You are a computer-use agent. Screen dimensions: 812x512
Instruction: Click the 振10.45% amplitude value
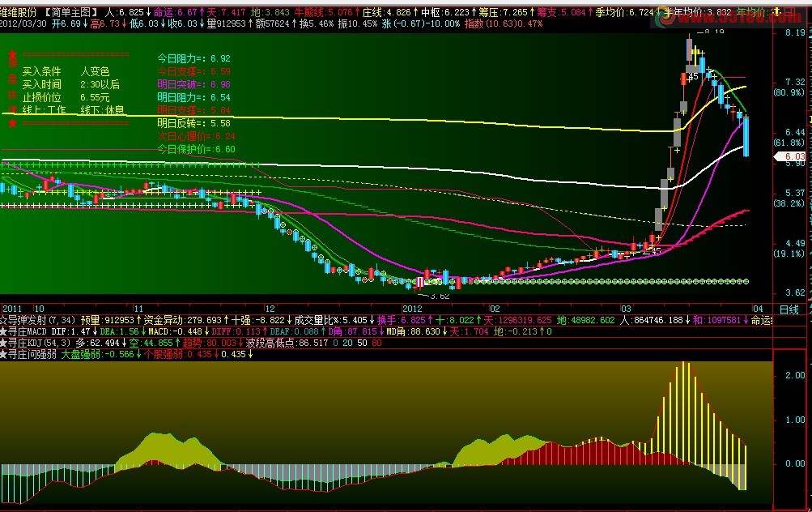point(358,23)
